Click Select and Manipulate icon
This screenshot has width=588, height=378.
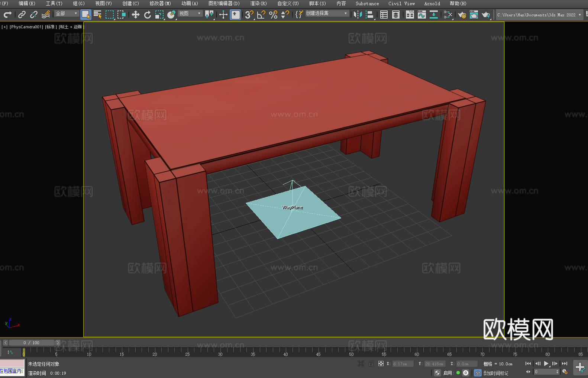pos(223,14)
